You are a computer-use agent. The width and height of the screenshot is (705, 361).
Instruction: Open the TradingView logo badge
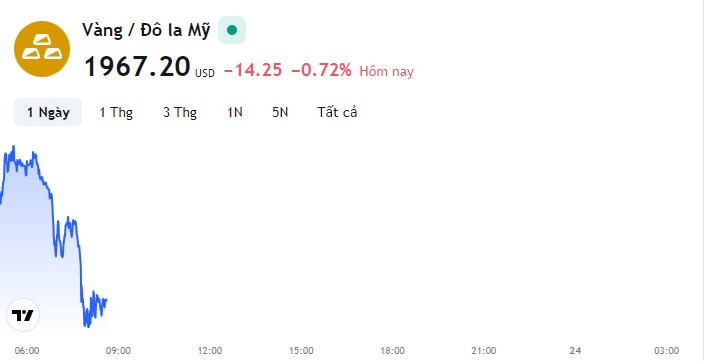click(x=23, y=315)
